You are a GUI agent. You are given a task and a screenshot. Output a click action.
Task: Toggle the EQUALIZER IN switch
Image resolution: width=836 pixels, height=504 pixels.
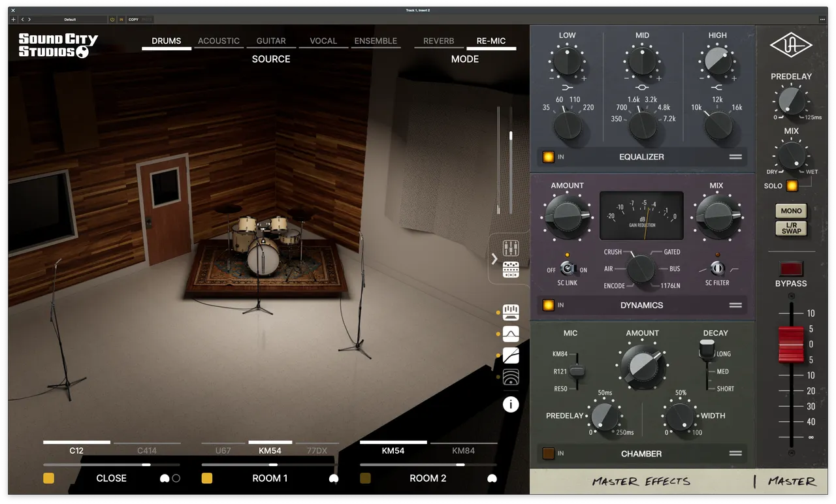(x=549, y=157)
